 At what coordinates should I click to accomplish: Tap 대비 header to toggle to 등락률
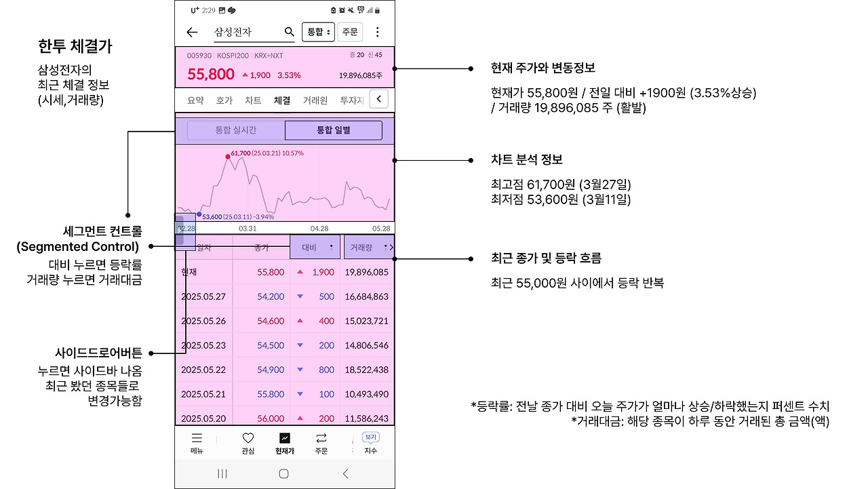315,247
